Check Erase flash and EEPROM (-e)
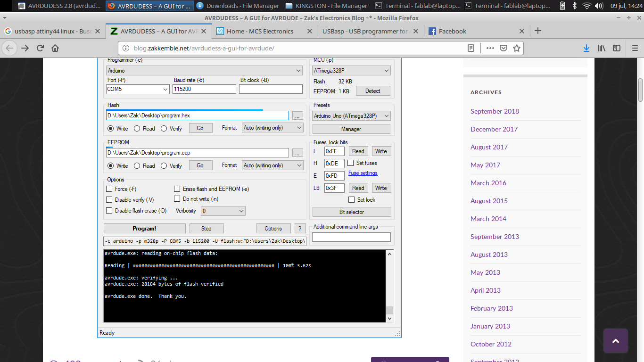644x362 pixels. tap(177, 189)
